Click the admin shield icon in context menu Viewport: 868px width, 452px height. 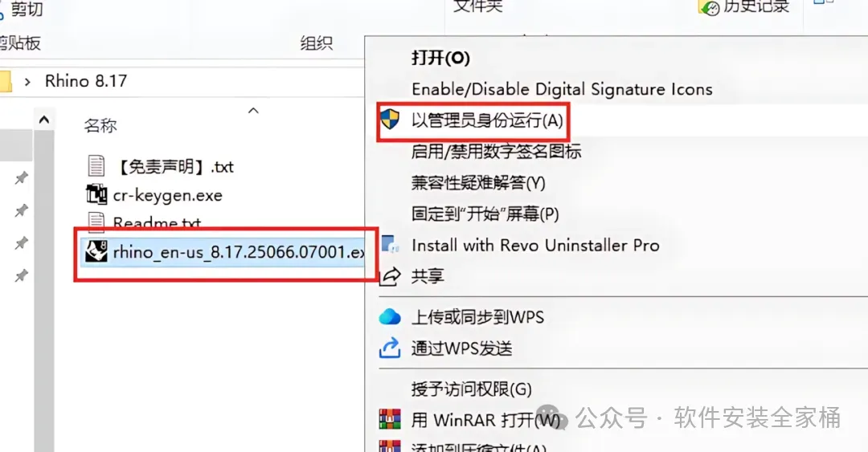[x=390, y=119]
